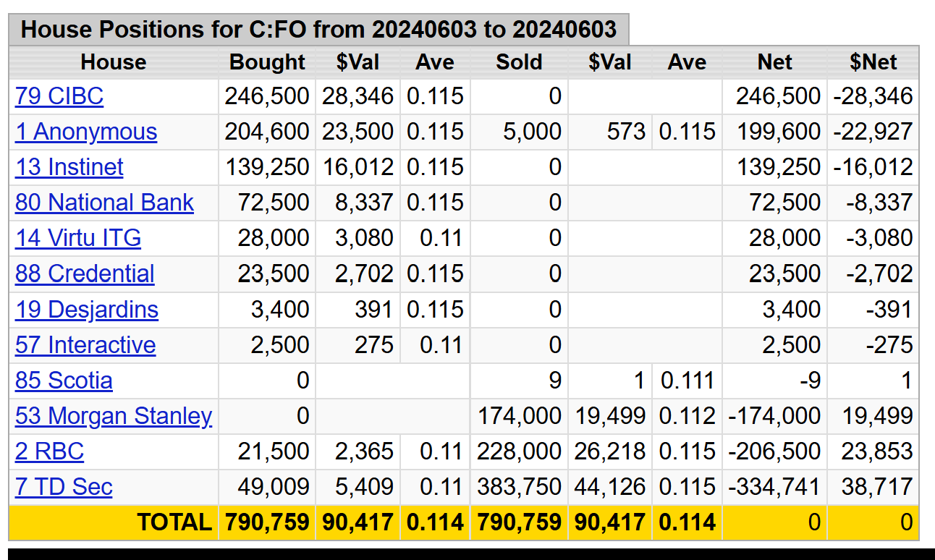The image size is (935, 560).
Task: Open the 85 Scotia house link
Action: click(x=64, y=381)
